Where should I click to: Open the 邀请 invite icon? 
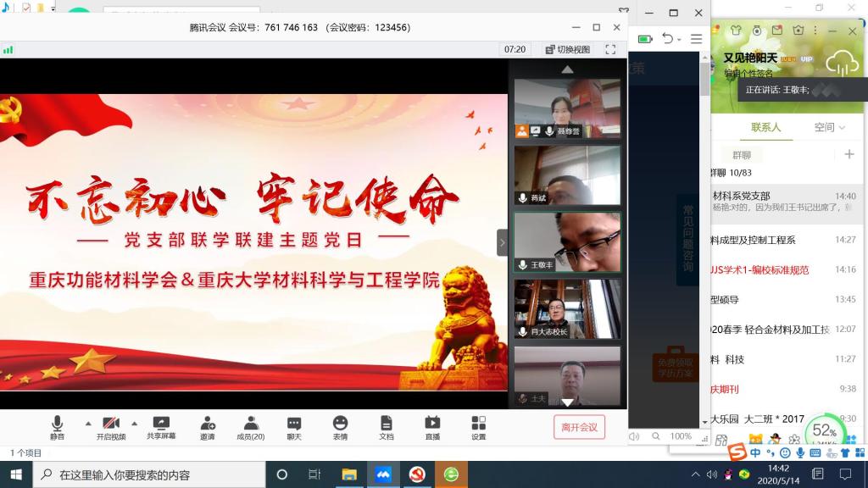click(207, 427)
